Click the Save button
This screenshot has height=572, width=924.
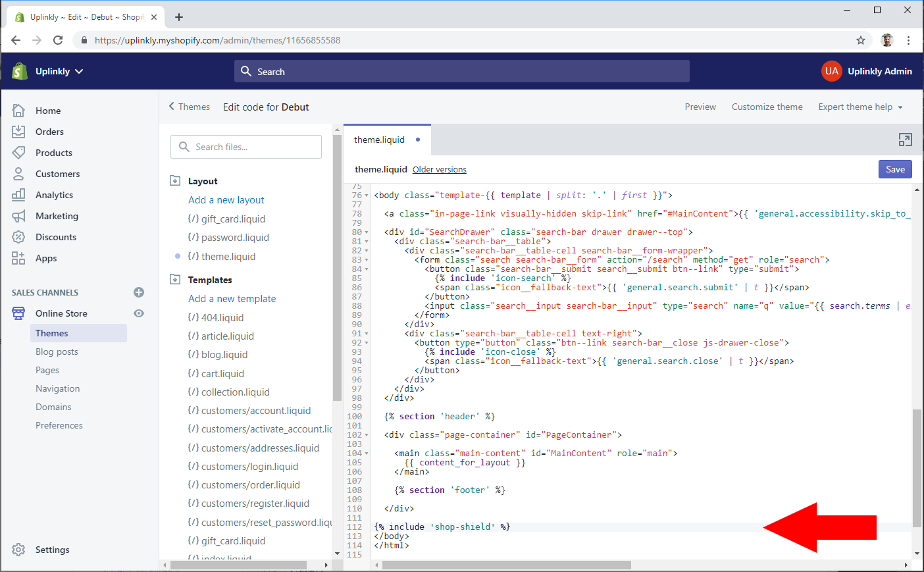tap(894, 169)
